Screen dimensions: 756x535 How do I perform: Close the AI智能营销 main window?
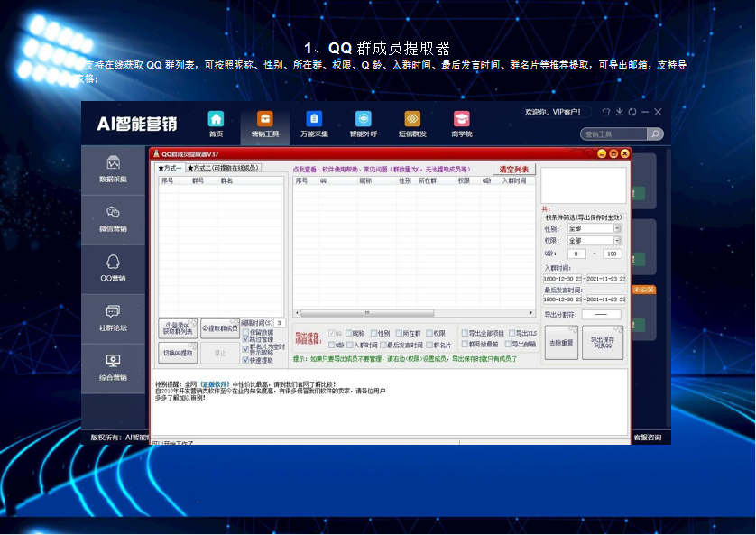[659, 112]
